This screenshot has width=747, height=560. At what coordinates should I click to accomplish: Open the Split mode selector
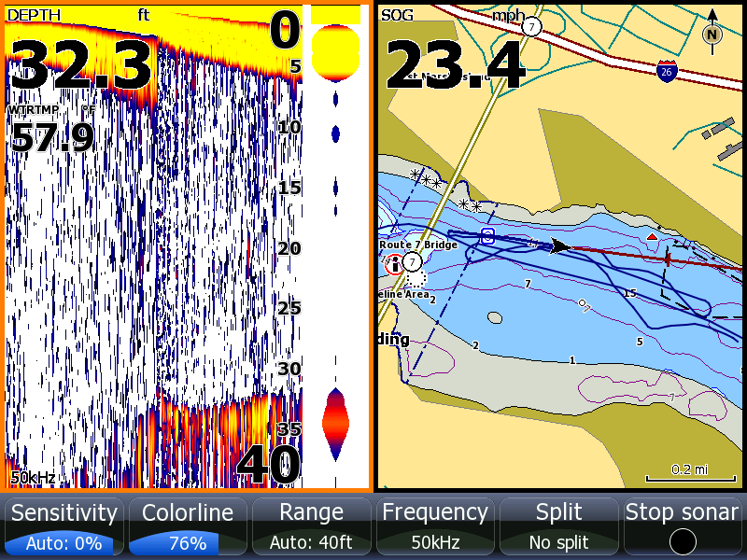tap(559, 527)
